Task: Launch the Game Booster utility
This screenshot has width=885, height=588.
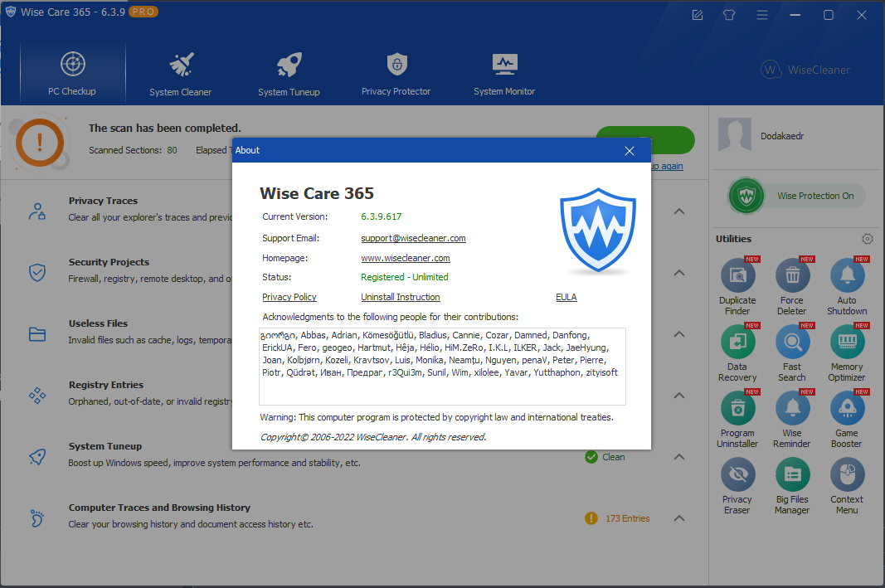Action: pyautogui.click(x=847, y=420)
